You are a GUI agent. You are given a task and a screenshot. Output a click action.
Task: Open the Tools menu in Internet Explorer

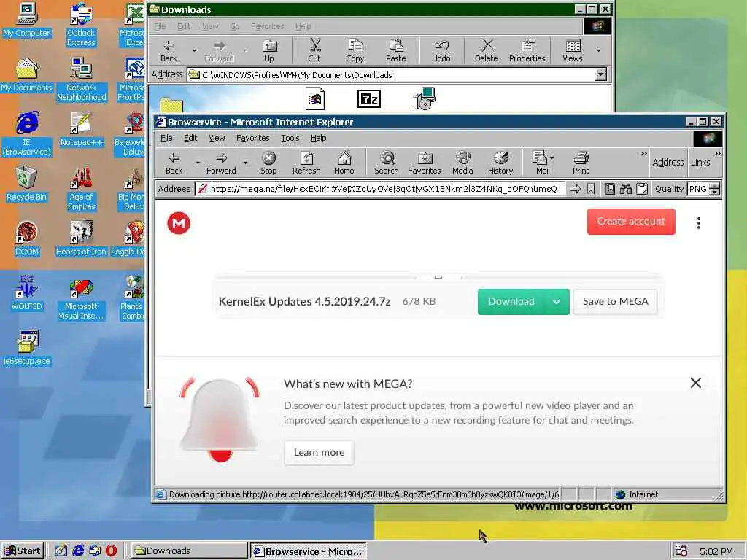(290, 138)
